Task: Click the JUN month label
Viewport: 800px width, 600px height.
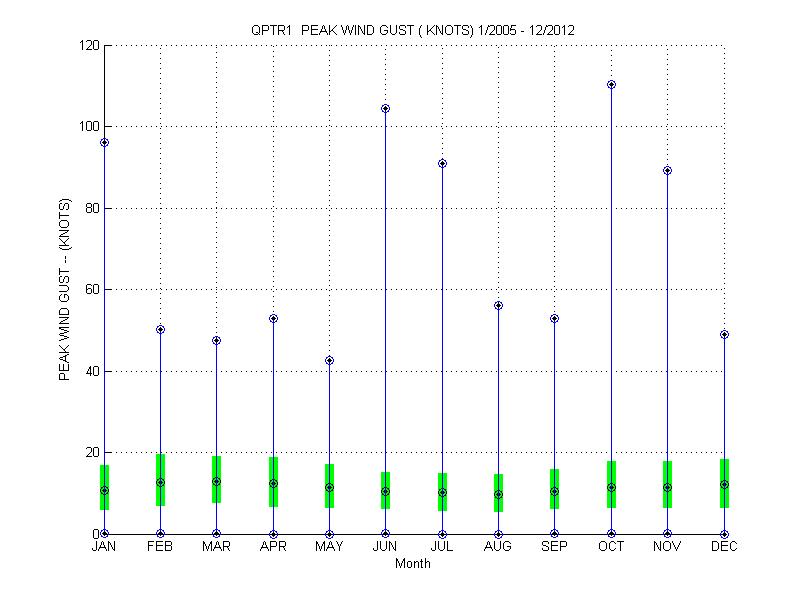Action: pyautogui.click(x=385, y=546)
